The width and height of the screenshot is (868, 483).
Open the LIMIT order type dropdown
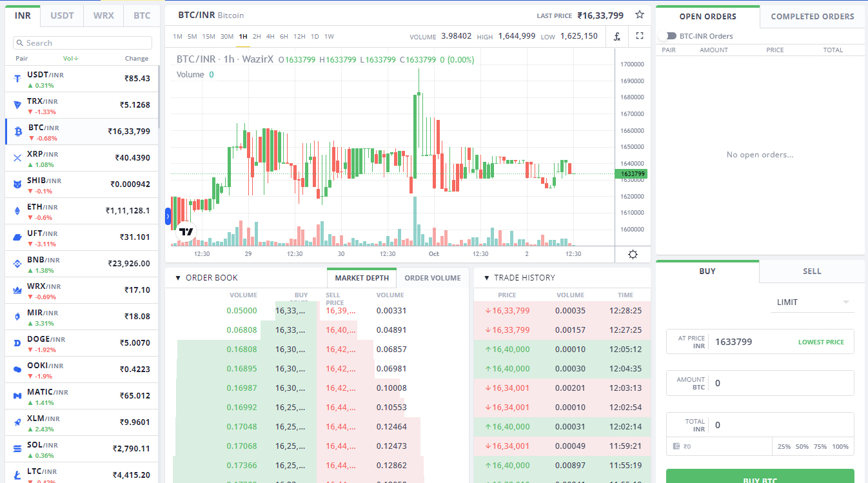(812, 302)
